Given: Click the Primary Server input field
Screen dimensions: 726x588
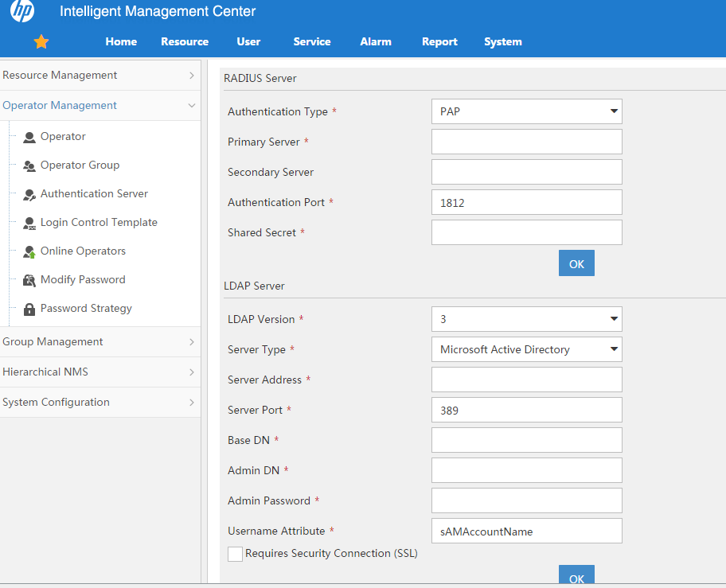Looking at the screenshot, I should (526, 142).
